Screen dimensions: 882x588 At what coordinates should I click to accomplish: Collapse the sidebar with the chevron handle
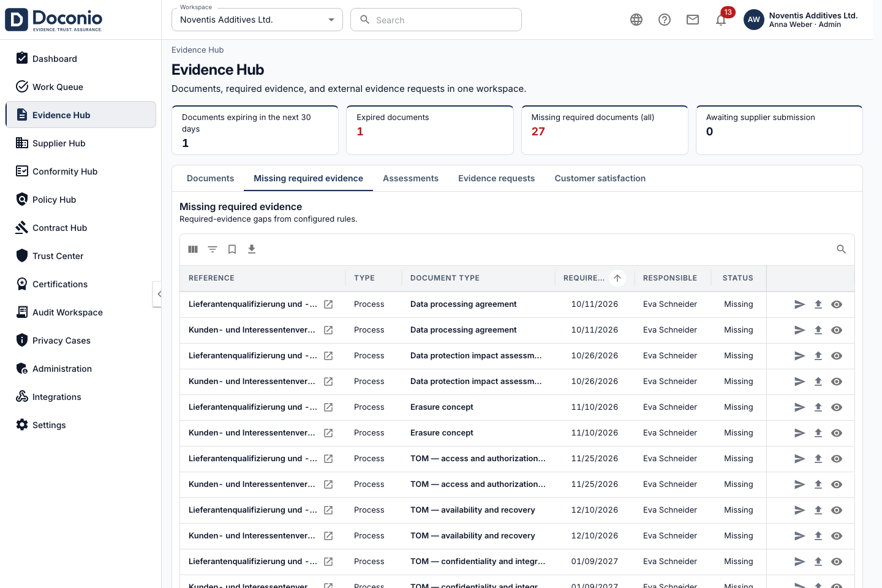tap(157, 294)
